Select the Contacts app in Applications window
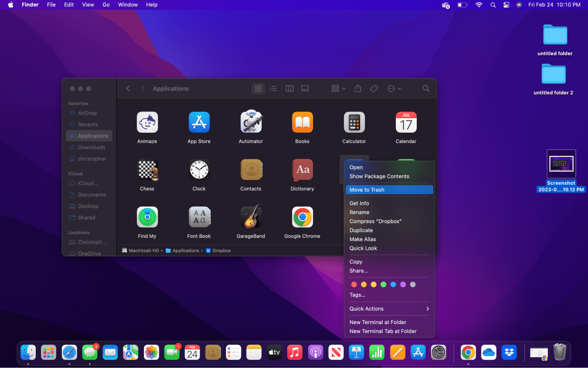This screenshot has height=368, width=588. pyautogui.click(x=251, y=170)
